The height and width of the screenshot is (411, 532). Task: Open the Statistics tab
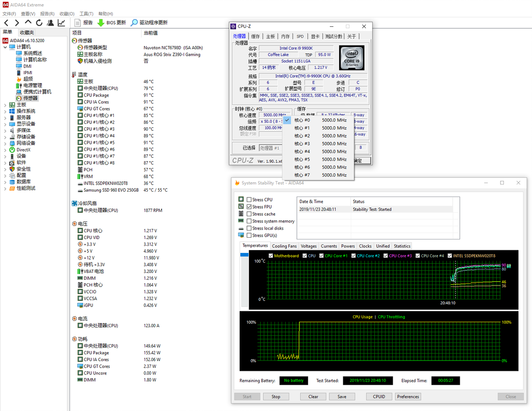[402, 246]
